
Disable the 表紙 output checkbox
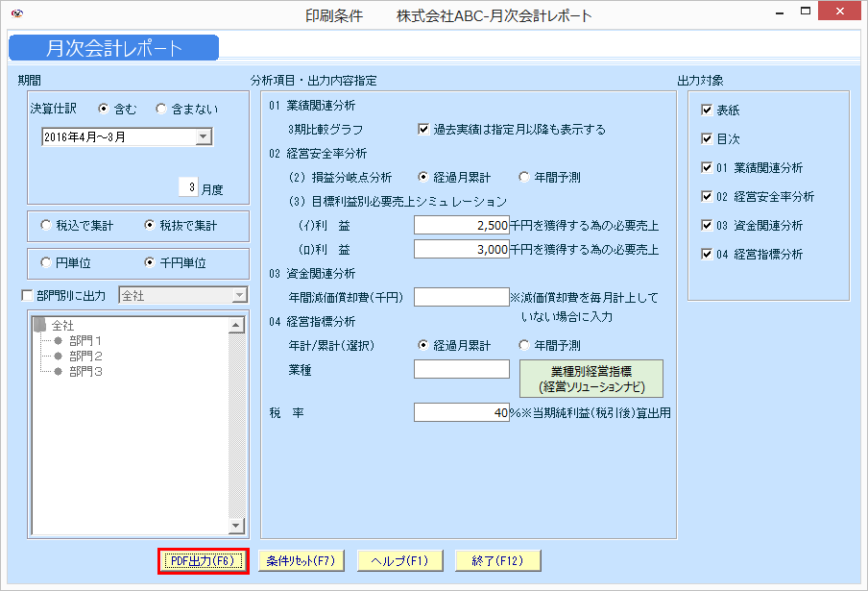(708, 109)
